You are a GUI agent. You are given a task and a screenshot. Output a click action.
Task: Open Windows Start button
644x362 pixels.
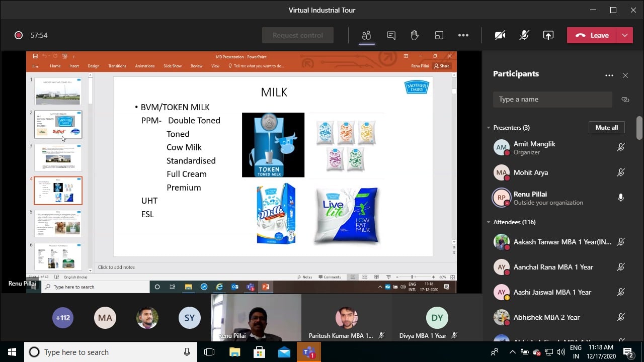(x=12, y=352)
